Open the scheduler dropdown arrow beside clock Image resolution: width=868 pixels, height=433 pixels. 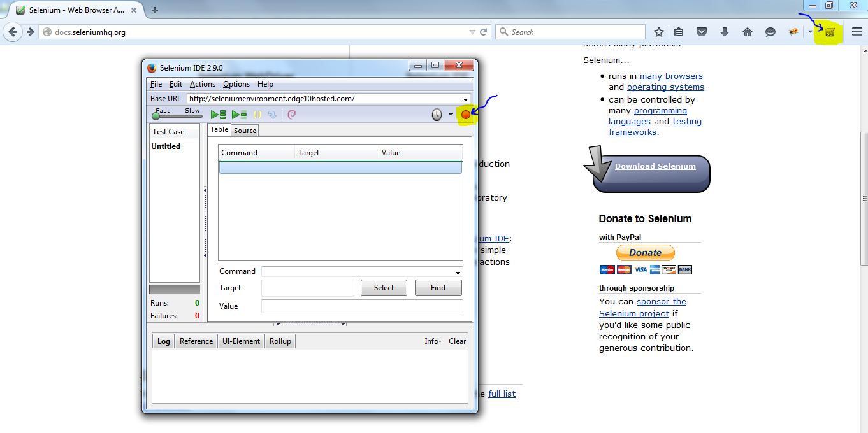(x=451, y=115)
